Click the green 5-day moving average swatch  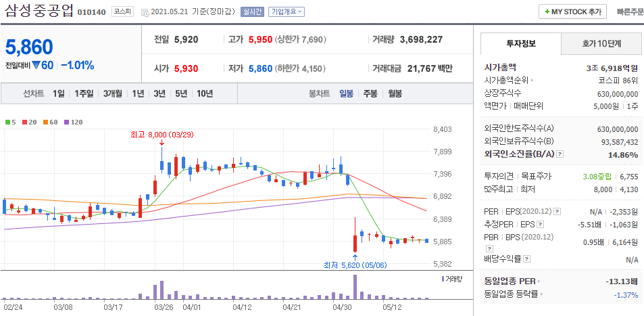coord(7,122)
